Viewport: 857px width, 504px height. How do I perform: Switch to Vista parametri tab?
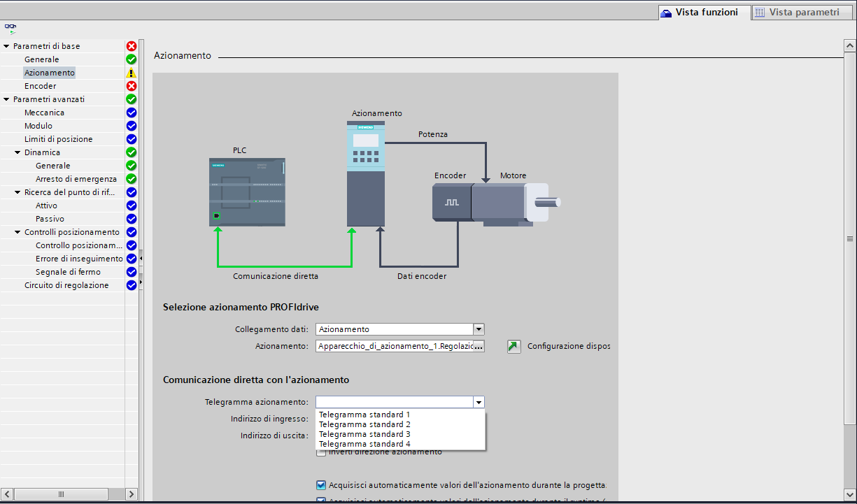796,13
